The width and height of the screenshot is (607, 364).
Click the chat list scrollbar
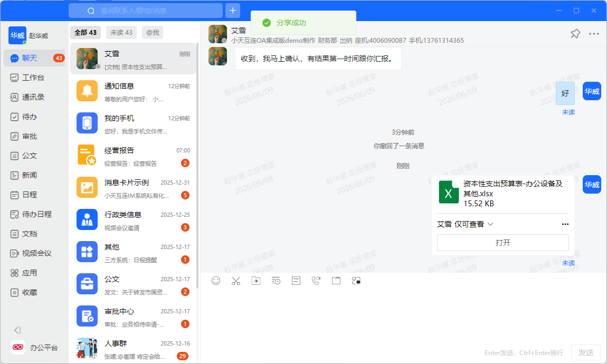pos(197,166)
